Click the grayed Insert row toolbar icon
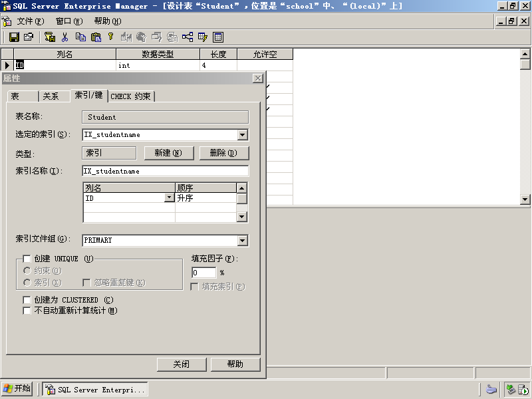532x399 pixels. pos(126,37)
